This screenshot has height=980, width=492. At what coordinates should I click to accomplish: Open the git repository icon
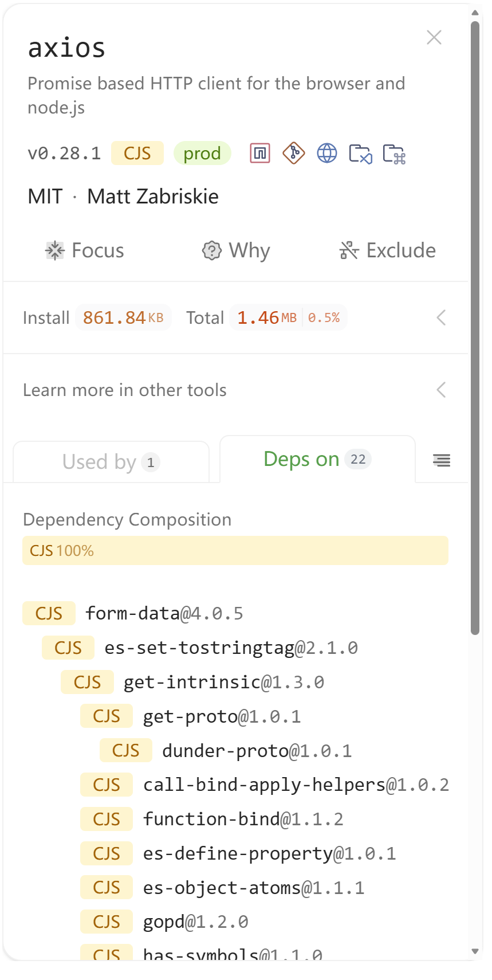pos(293,154)
